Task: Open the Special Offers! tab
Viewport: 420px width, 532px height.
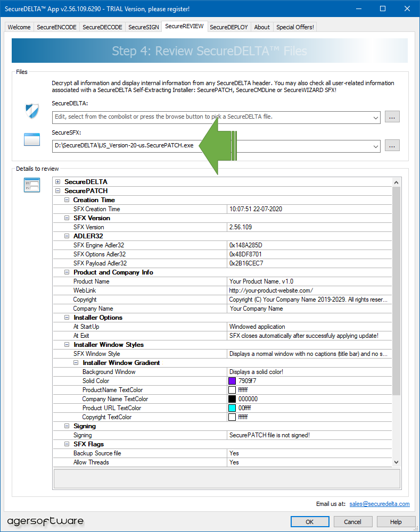Action: click(295, 27)
